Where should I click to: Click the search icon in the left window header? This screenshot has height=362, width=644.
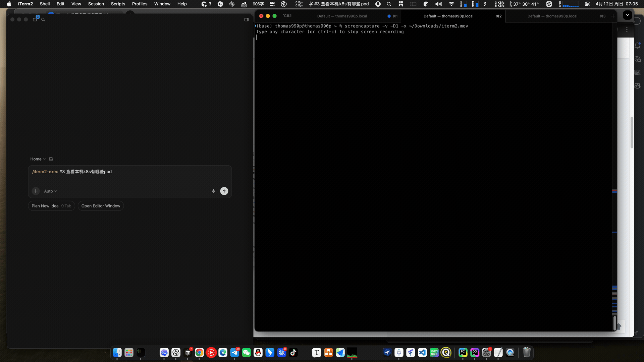[43, 19]
